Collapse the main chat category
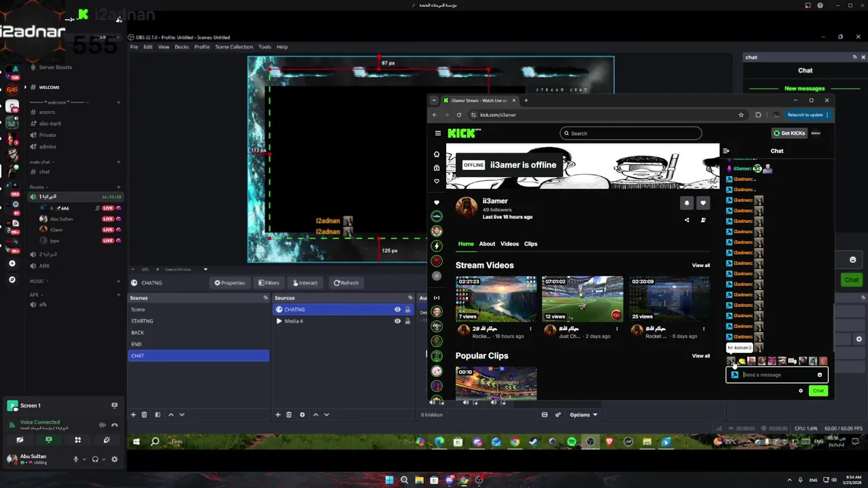This screenshot has height=488, width=868. click(42, 162)
